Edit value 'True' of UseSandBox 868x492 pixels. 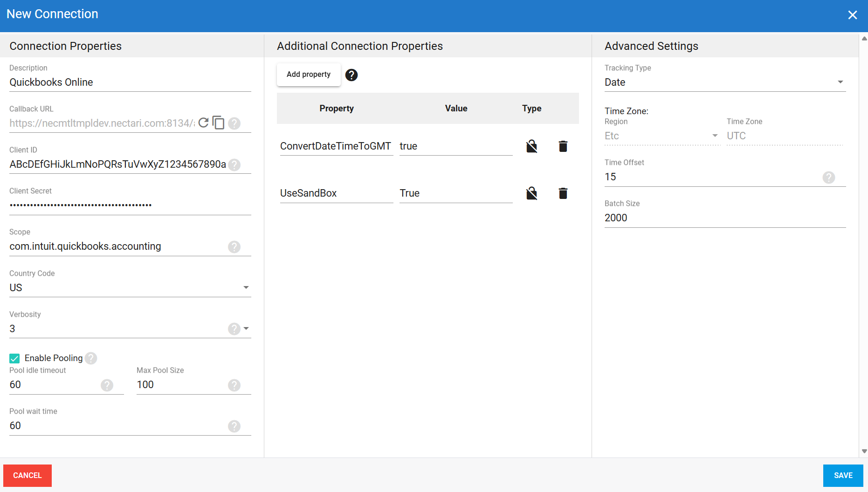pos(456,193)
